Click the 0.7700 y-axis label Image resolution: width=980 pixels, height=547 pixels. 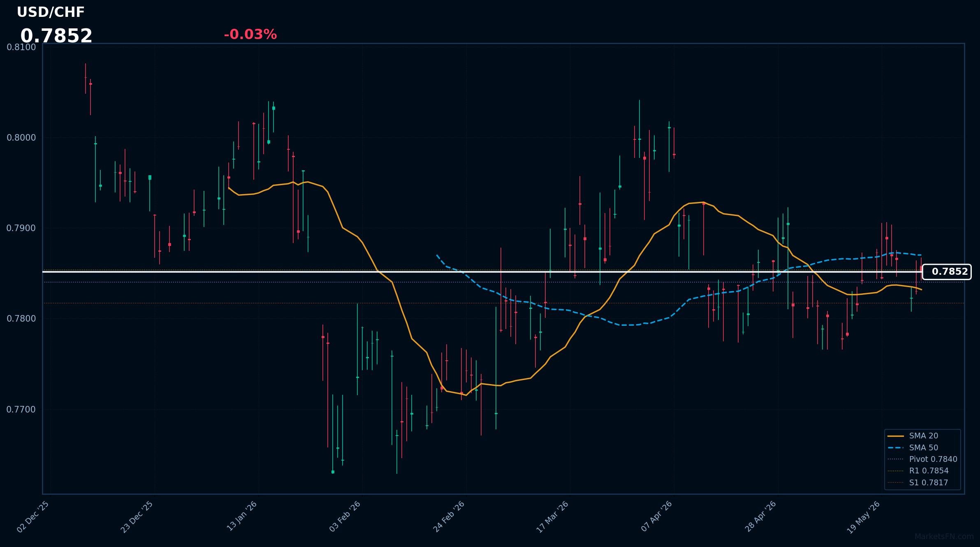coord(21,410)
